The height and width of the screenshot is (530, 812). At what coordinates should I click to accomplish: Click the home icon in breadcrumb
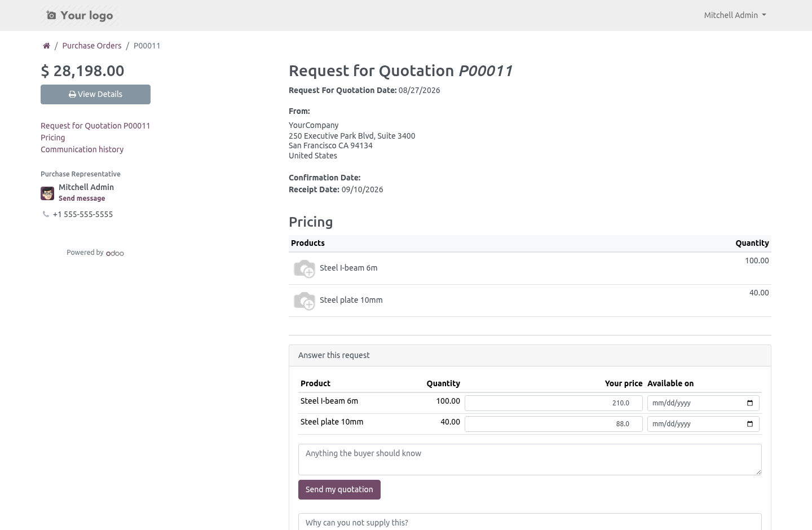click(46, 46)
